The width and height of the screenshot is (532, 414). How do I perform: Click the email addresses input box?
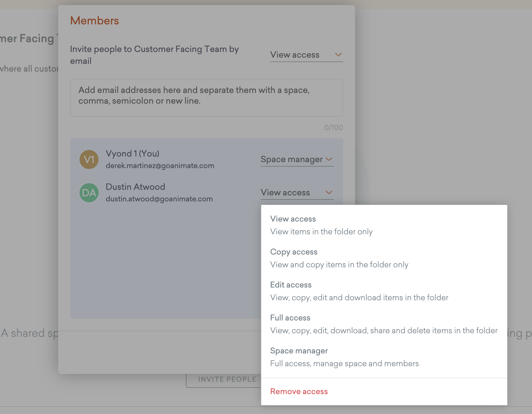(206, 98)
